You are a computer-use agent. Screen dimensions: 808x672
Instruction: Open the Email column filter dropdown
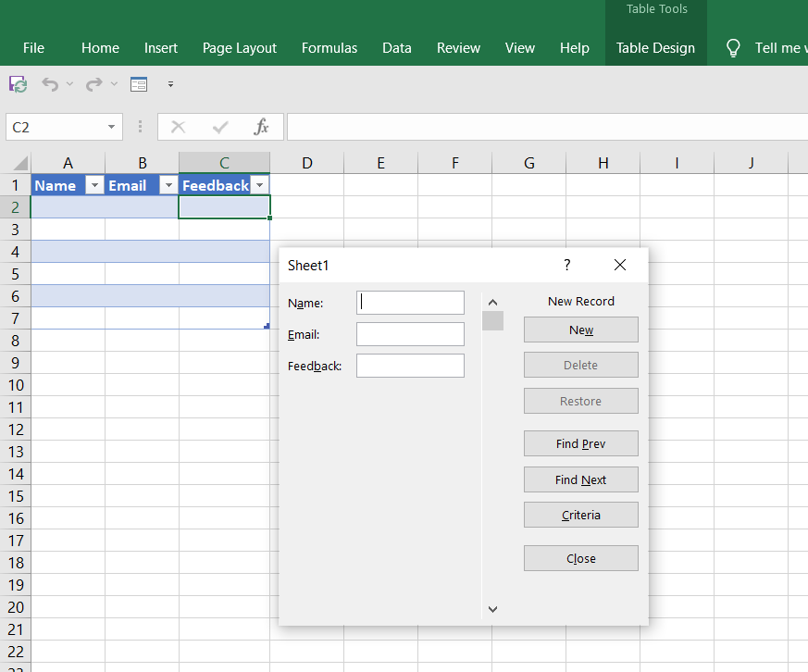pos(168,185)
